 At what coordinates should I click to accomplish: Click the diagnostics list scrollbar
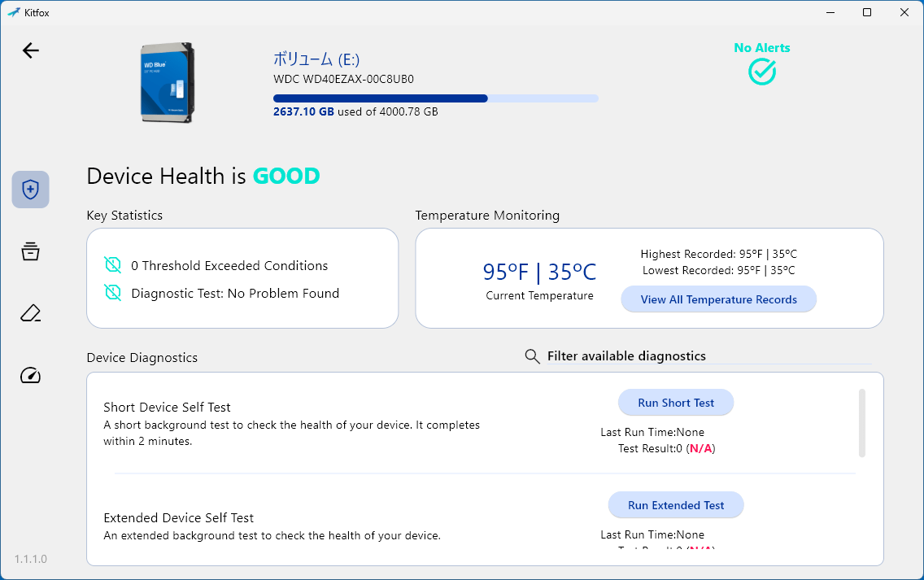pyautogui.click(x=862, y=423)
